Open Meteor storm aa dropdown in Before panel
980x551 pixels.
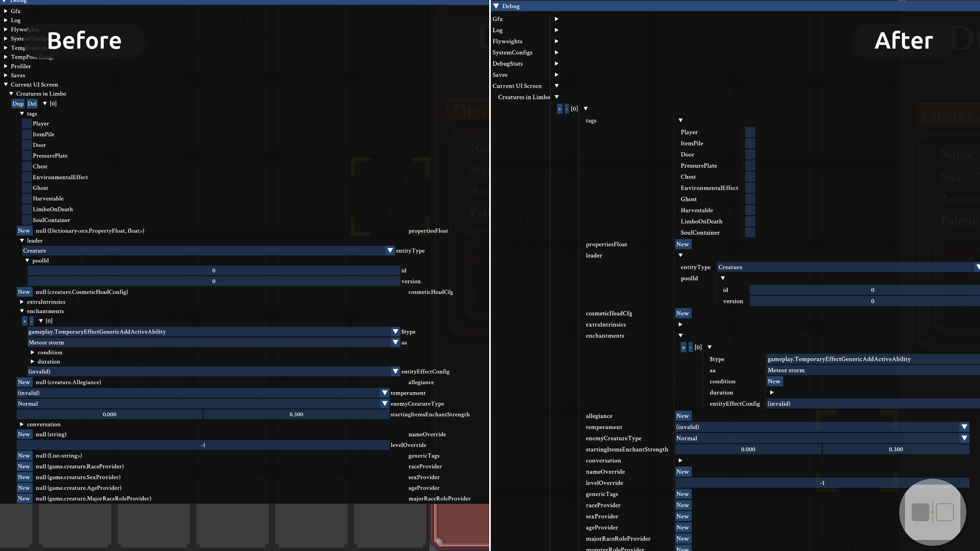[x=214, y=342]
